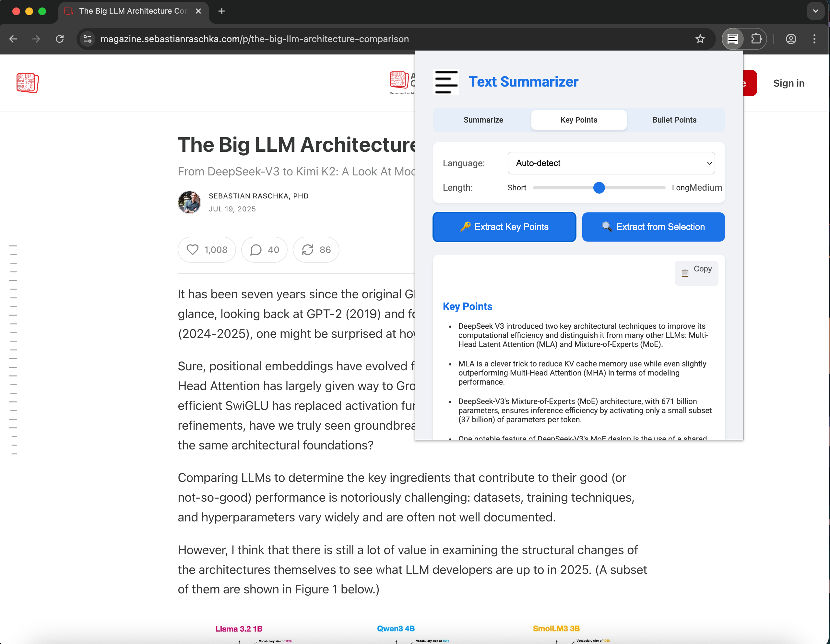Click the 'LongMedium' length label
Viewport: 830px width, 644px height.
click(x=697, y=188)
